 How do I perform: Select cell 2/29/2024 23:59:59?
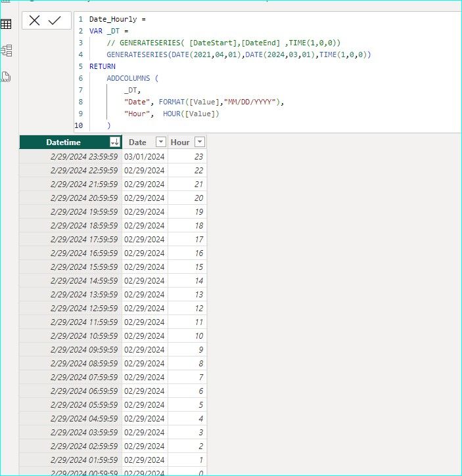click(70, 157)
